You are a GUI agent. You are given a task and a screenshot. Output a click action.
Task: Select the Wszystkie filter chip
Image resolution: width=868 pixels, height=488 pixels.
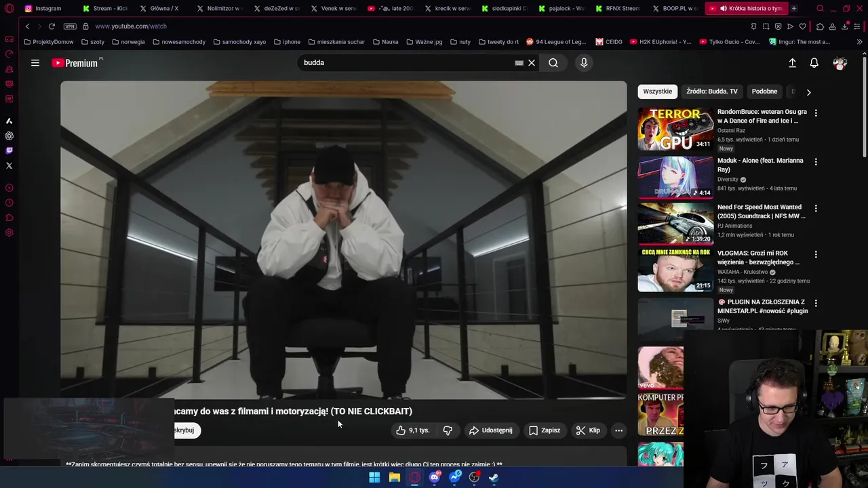tap(658, 91)
